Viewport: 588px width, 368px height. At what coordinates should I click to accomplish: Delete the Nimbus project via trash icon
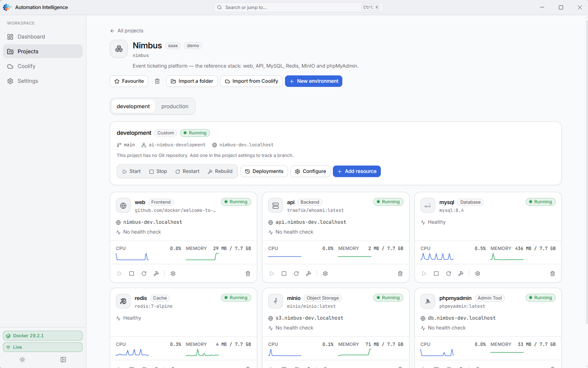157,81
